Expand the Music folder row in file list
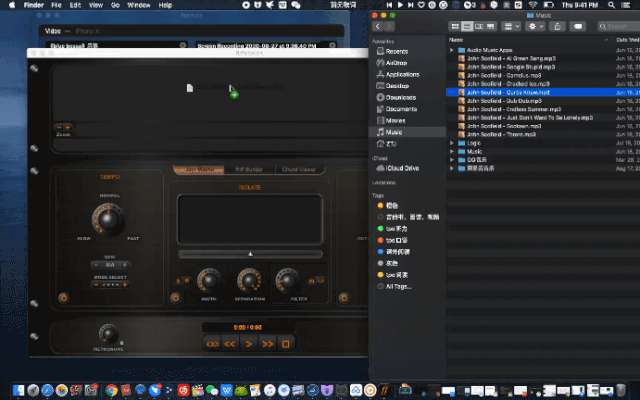 pos(452,151)
